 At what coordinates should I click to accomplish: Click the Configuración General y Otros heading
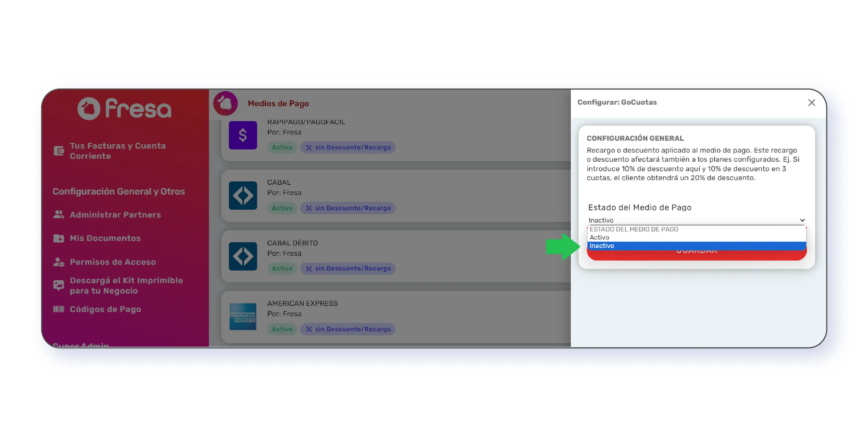click(118, 191)
